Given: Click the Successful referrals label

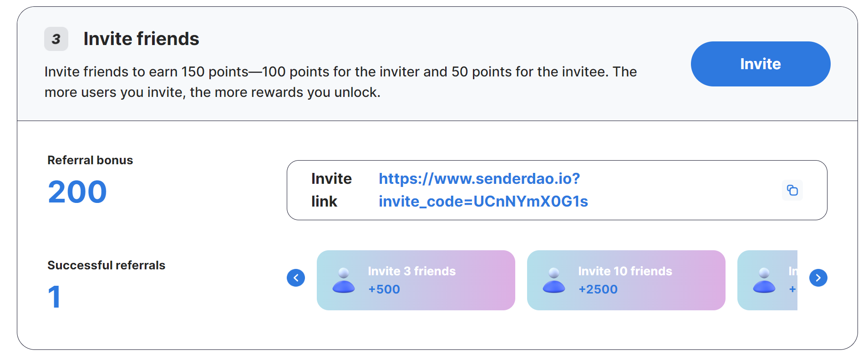Looking at the screenshot, I should coord(106,265).
